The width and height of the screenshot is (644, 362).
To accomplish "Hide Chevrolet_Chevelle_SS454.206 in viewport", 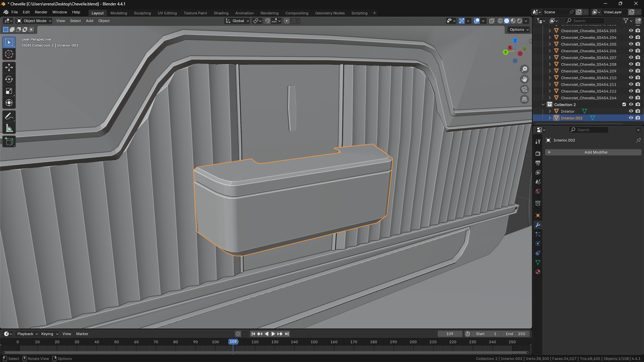I will (x=631, y=51).
